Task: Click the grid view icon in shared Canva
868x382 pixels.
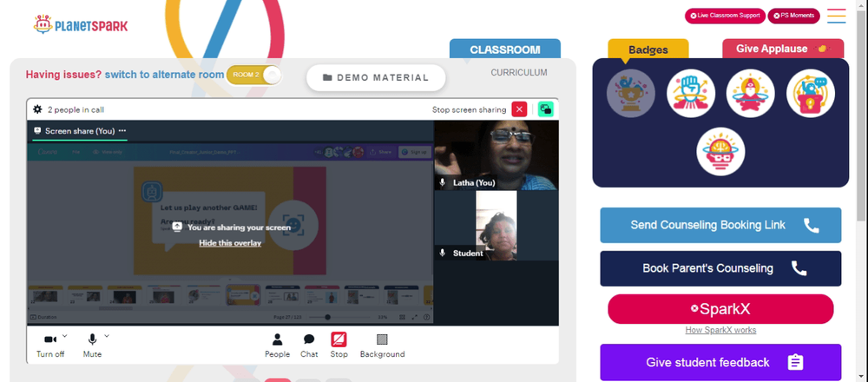Action: click(403, 317)
